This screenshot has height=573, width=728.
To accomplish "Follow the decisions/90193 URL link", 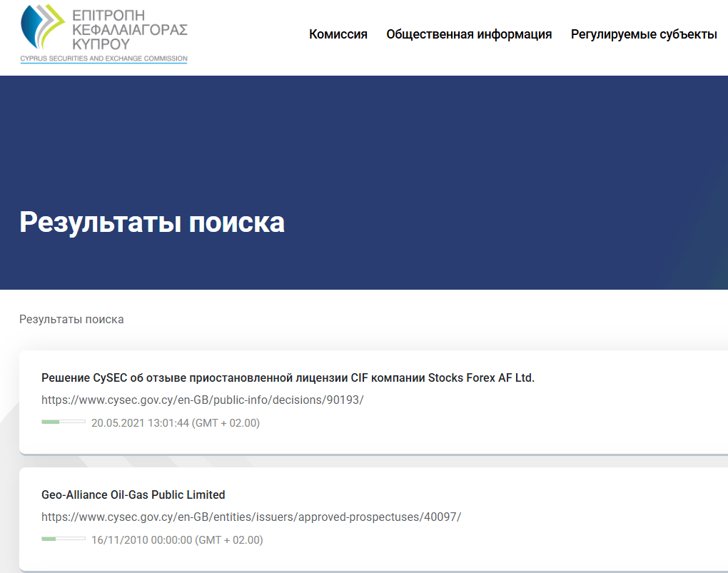I will pos(203,400).
